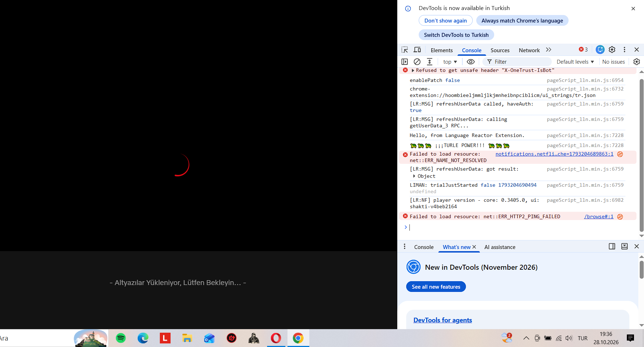Dismiss the Turkish language info banner
This screenshot has height=347, width=644.
[x=633, y=9]
